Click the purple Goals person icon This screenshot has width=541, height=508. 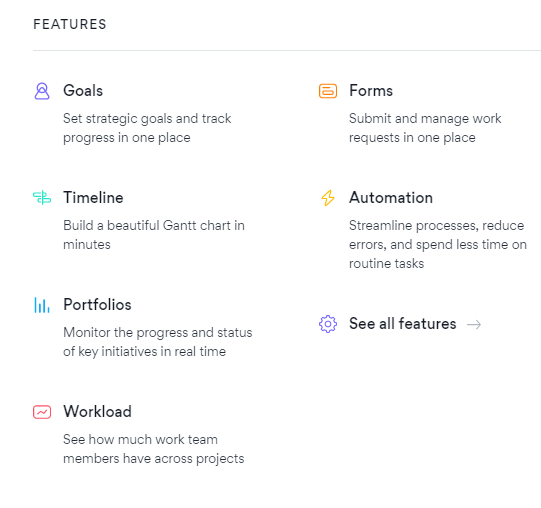point(42,91)
